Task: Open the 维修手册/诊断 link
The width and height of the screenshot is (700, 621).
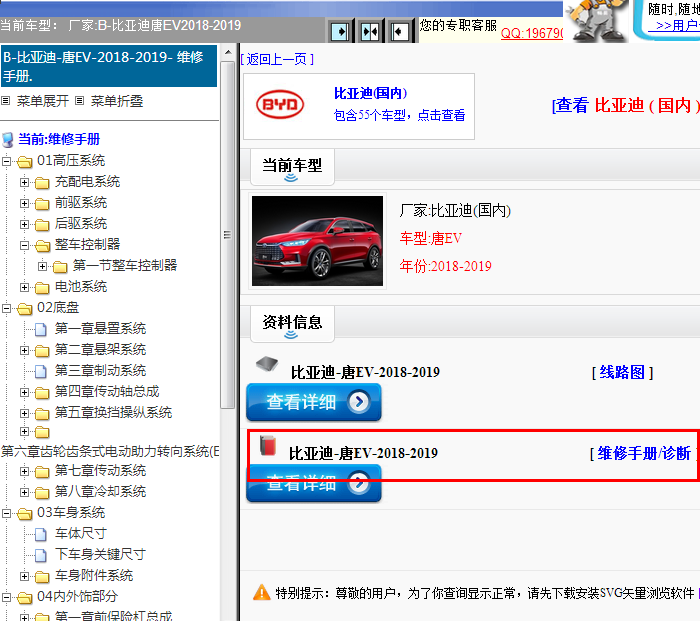Action: coord(644,453)
